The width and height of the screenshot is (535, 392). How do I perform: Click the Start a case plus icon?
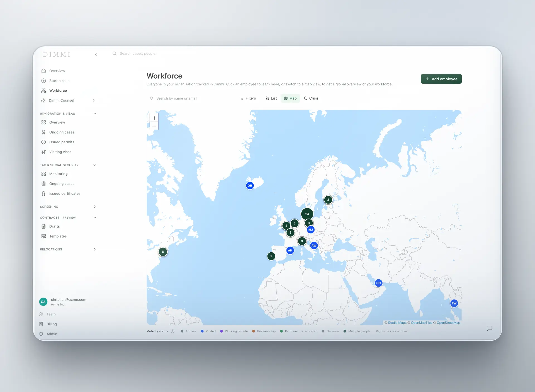43,81
